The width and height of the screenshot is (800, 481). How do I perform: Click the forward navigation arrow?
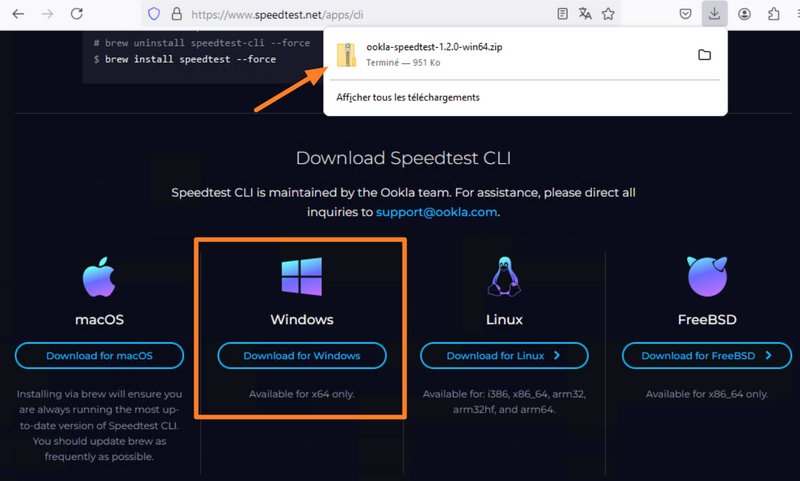pos(47,14)
